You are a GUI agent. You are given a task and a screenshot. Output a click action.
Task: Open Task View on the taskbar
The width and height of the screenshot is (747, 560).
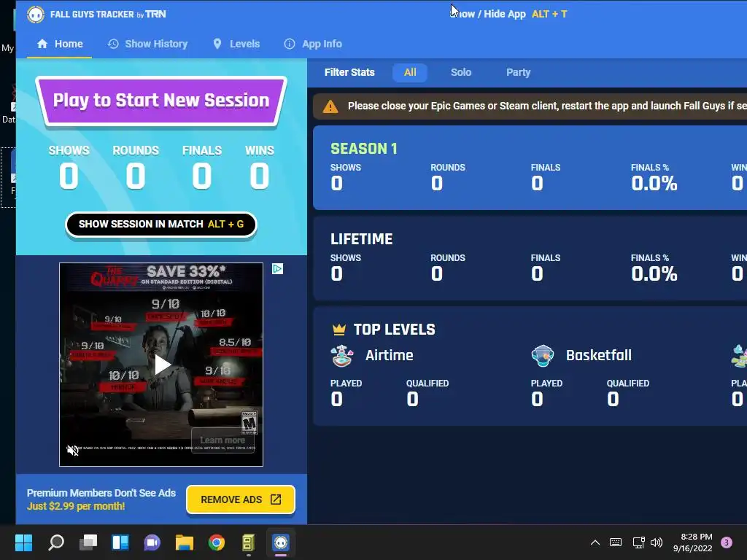[x=88, y=542]
